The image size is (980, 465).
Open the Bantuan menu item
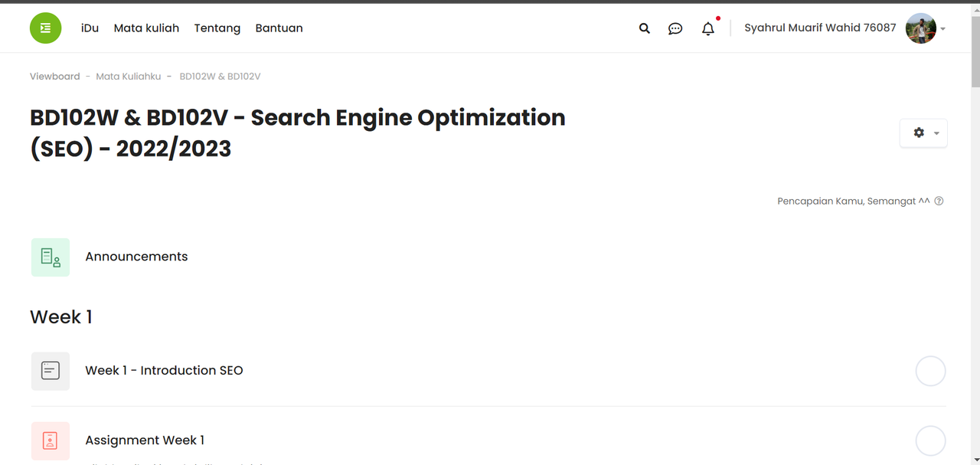click(x=279, y=28)
